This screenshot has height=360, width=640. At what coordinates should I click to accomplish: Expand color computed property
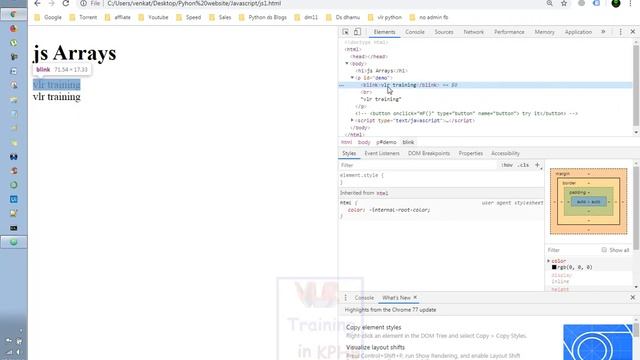[549, 261]
